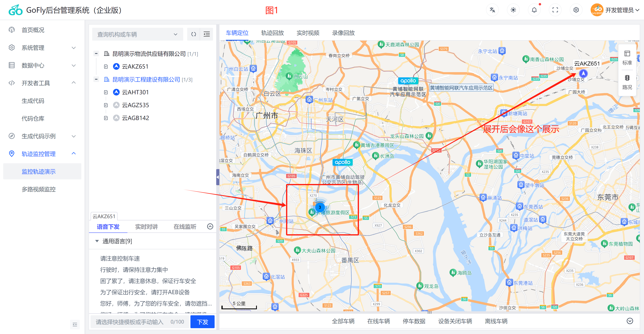Click the gray status icon of 云AGB142
This screenshot has height=334, width=644.
point(116,118)
